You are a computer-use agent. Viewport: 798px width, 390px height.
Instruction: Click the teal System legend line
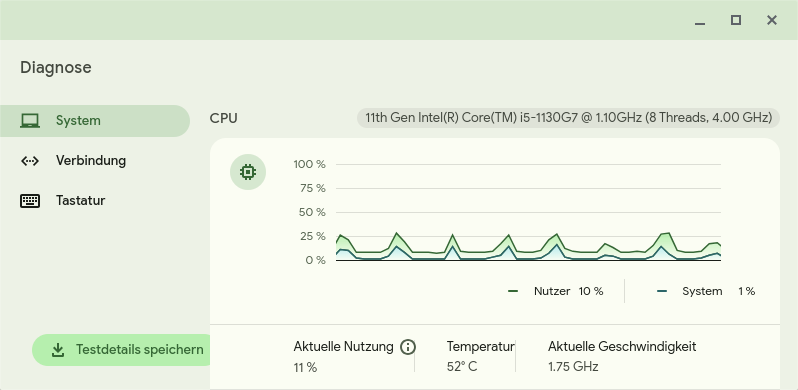tap(662, 291)
